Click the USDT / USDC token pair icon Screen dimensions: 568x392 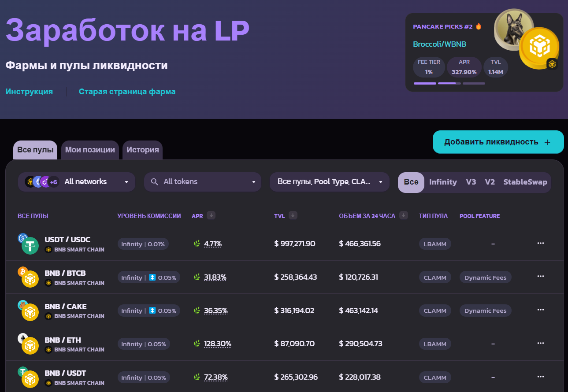[x=28, y=244]
